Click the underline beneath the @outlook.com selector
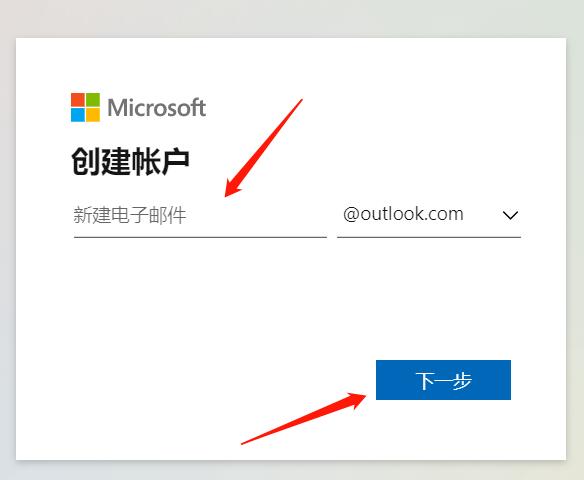This screenshot has width=584, height=480. (x=429, y=237)
